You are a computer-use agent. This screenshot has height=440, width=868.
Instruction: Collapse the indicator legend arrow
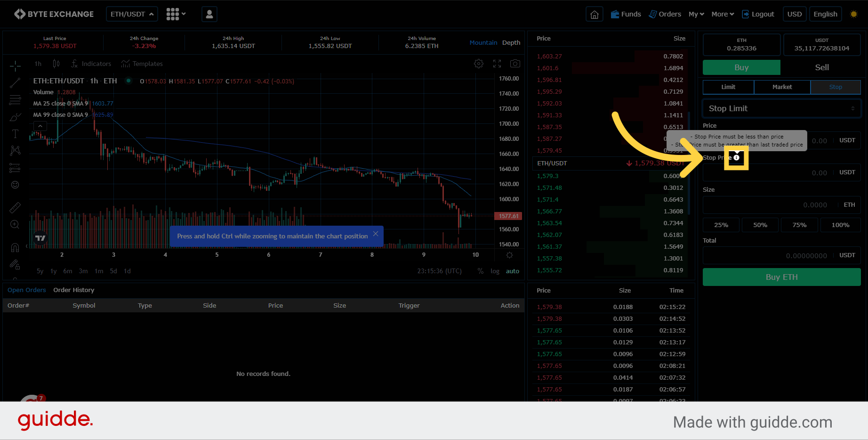[x=40, y=126]
